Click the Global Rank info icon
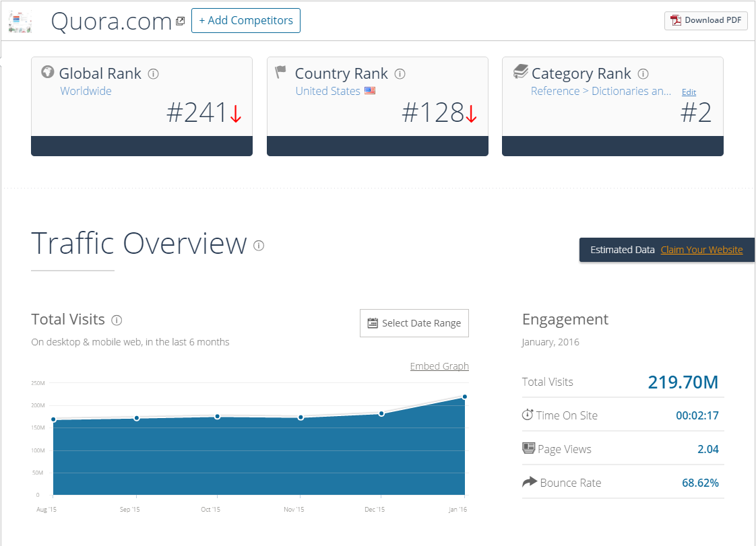 pos(154,74)
